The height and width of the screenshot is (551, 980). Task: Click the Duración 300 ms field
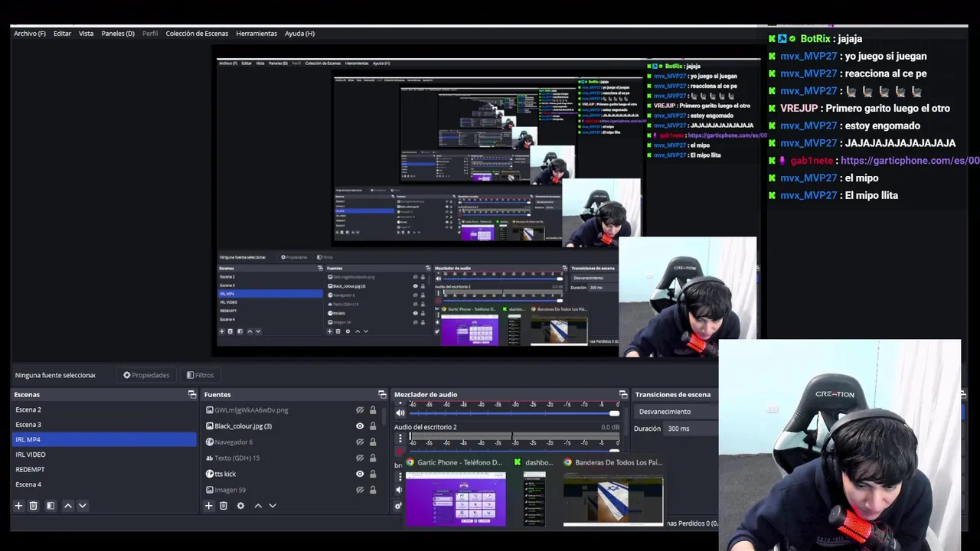(x=691, y=429)
